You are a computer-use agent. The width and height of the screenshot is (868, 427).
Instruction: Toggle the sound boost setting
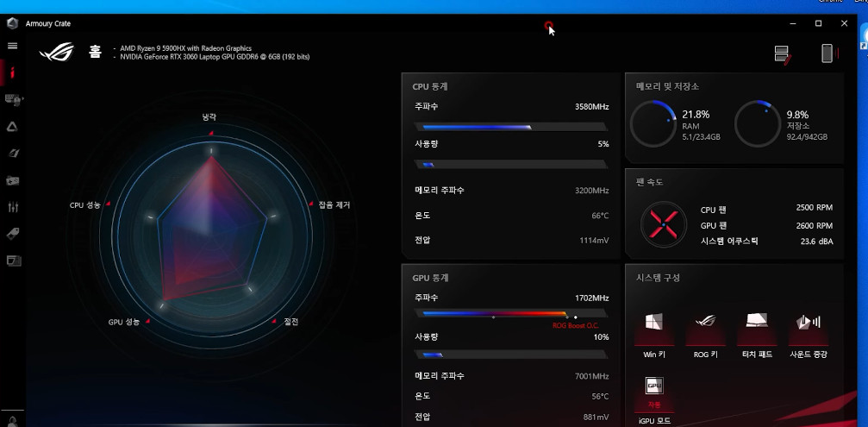pyautogui.click(x=809, y=335)
